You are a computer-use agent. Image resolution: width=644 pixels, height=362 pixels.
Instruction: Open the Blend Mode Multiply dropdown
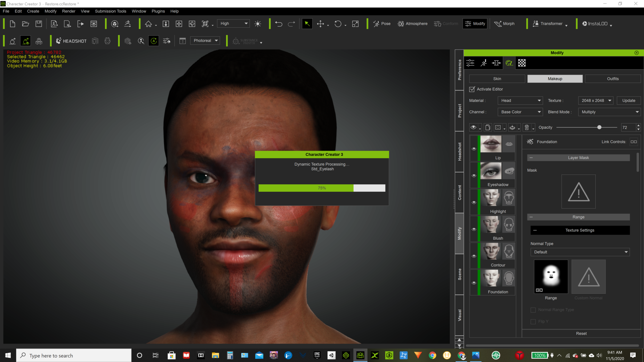pyautogui.click(x=609, y=112)
